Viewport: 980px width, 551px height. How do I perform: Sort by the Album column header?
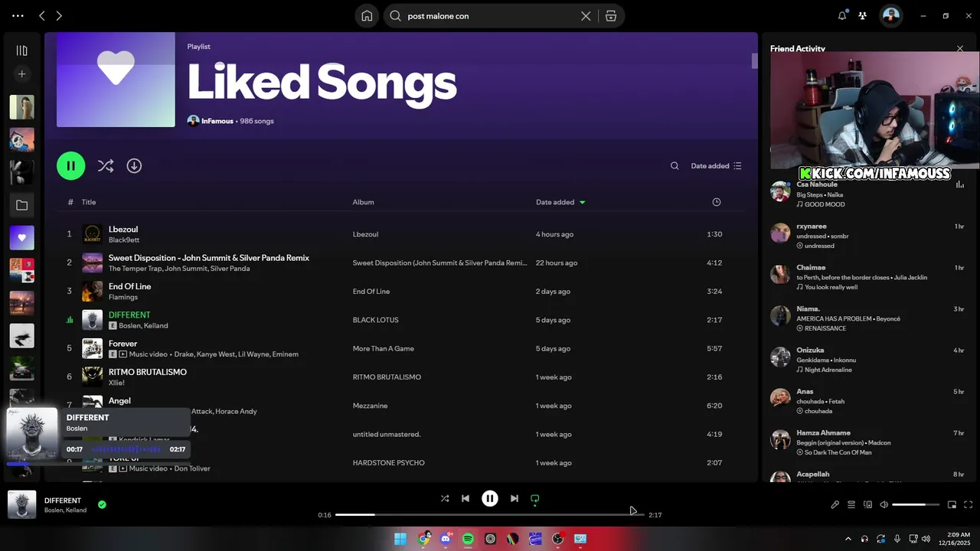tap(363, 202)
